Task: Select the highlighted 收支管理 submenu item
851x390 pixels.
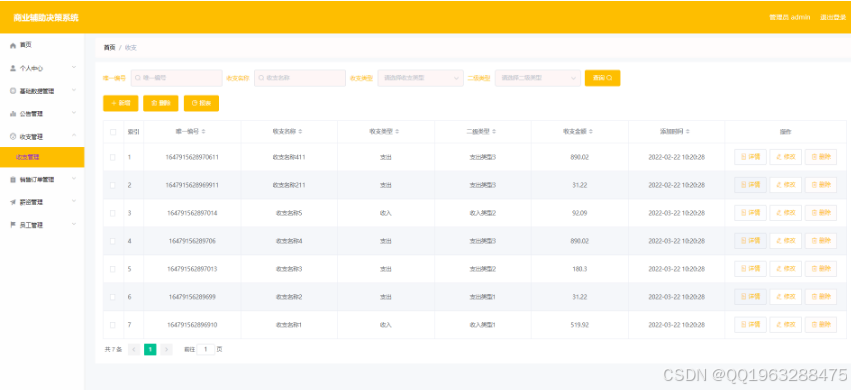Action: (42, 157)
